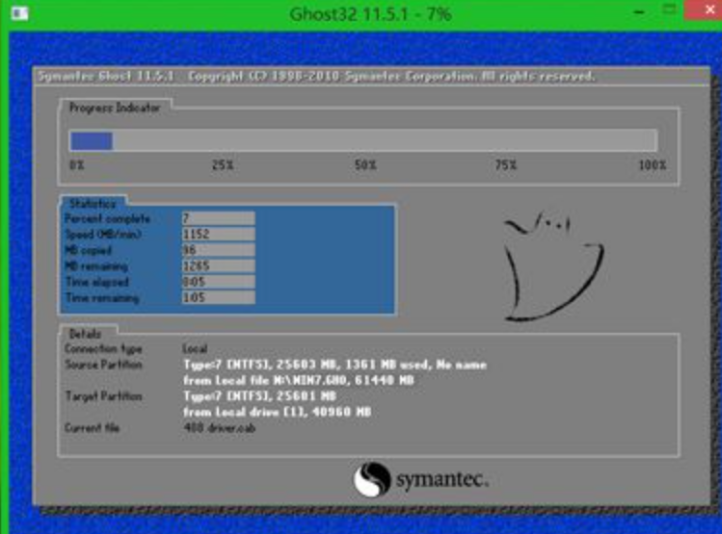The height and width of the screenshot is (534, 722).
Task: Click the Time remaining value field
Action: click(217, 298)
